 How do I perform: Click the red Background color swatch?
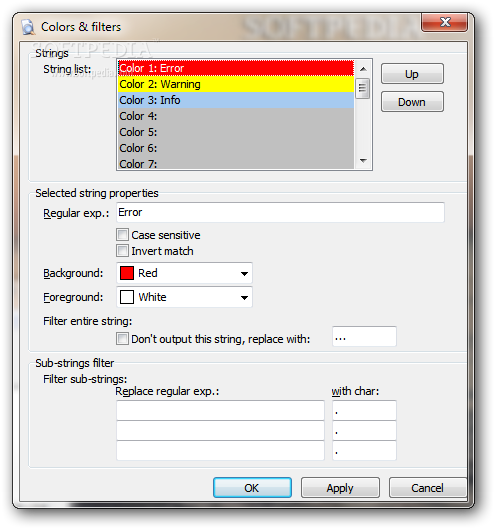[x=127, y=273]
